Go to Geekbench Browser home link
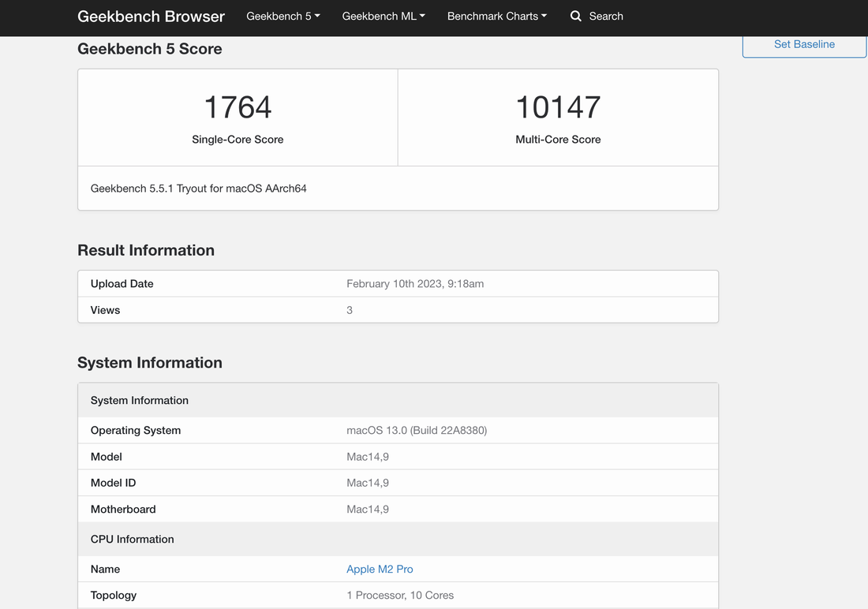Viewport: 868px width, 609px height. (151, 17)
